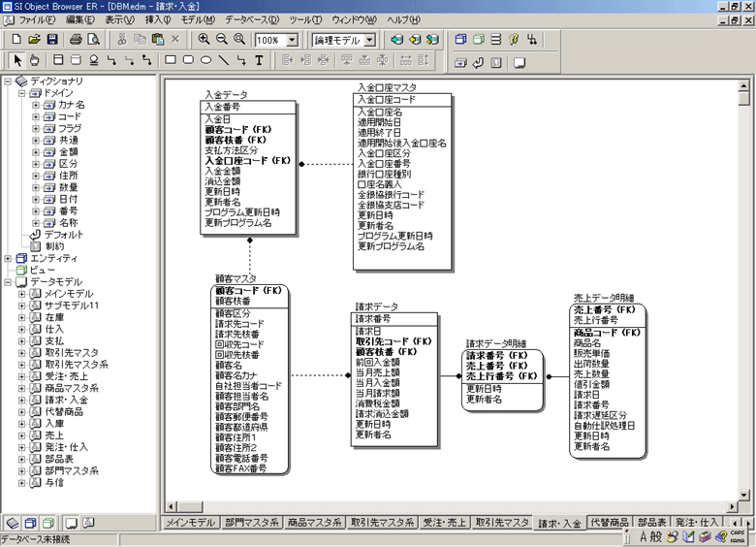The width and height of the screenshot is (756, 547).
Task: Select the 顧客マスタ entity title
Action: click(x=236, y=278)
